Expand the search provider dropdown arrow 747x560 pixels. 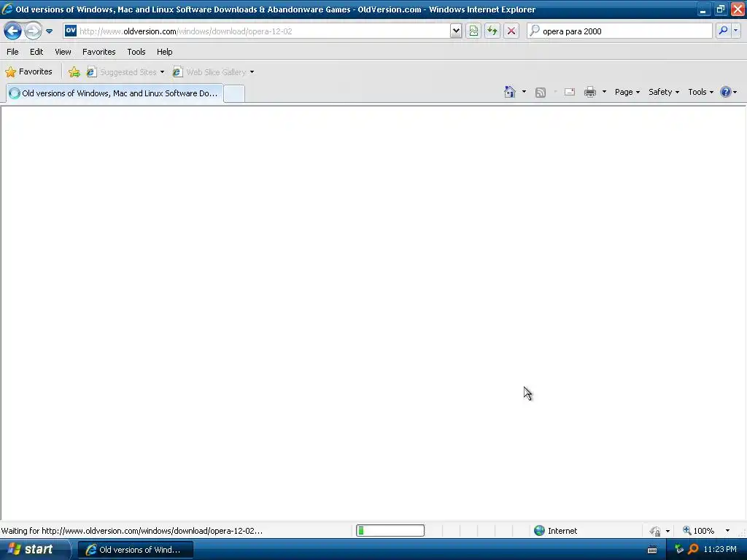[x=736, y=31]
